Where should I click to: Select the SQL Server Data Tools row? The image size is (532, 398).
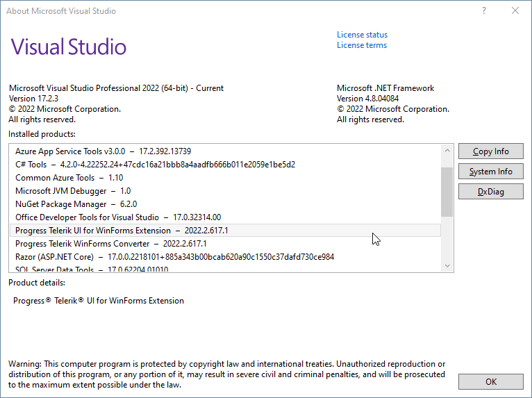pos(225,268)
